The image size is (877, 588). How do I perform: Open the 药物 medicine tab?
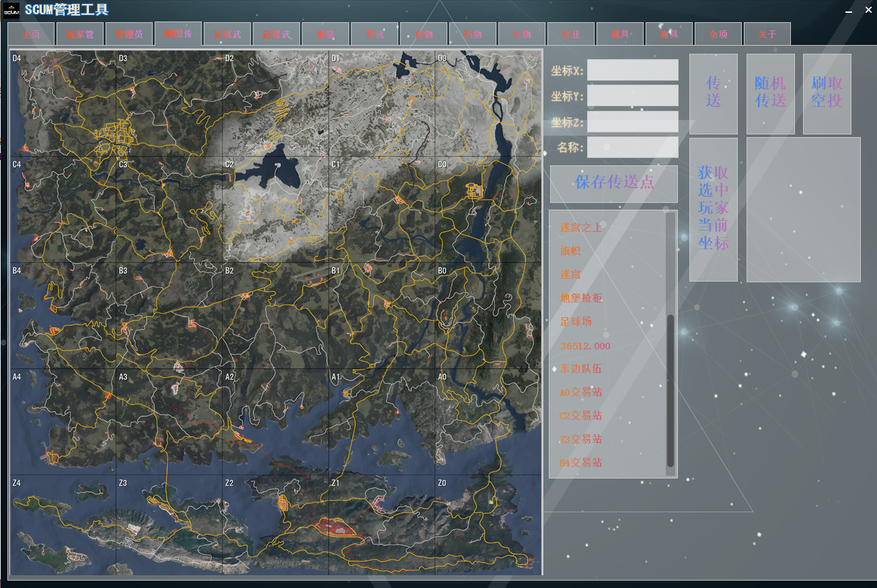pos(473,34)
